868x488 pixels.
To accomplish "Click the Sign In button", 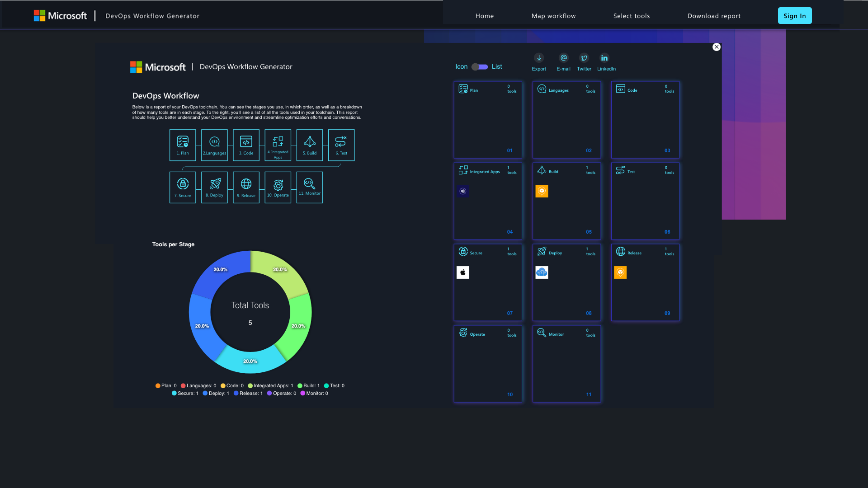I will pos(795,16).
